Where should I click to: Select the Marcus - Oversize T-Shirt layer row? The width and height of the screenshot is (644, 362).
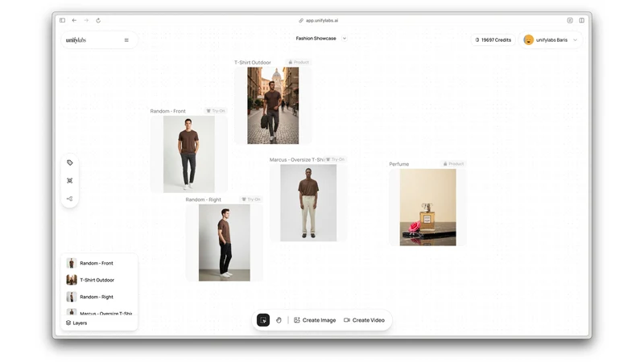click(99, 312)
